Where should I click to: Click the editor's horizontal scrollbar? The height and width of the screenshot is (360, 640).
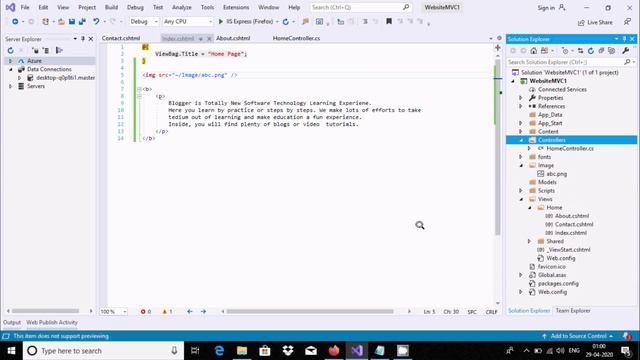coord(310,311)
